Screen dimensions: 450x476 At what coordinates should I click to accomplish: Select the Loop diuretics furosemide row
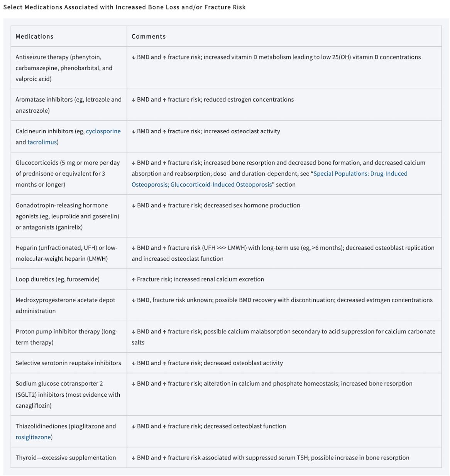click(226, 279)
